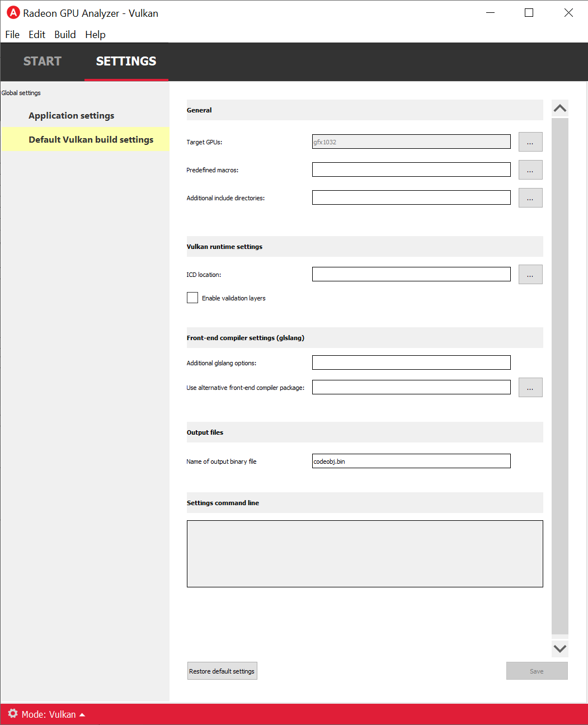Browse for alternative front-end compiler package
Viewport: 588px width, 725px height.
tap(530, 388)
